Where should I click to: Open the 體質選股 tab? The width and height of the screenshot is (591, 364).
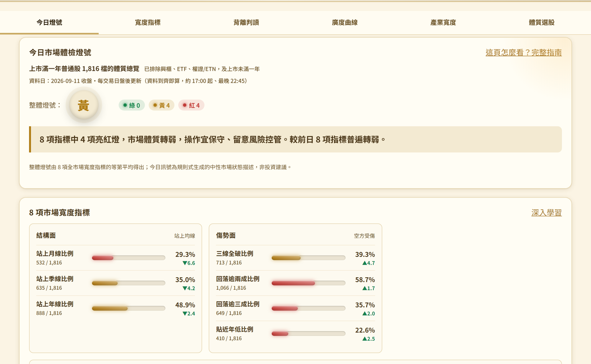(x=542, y=23)
